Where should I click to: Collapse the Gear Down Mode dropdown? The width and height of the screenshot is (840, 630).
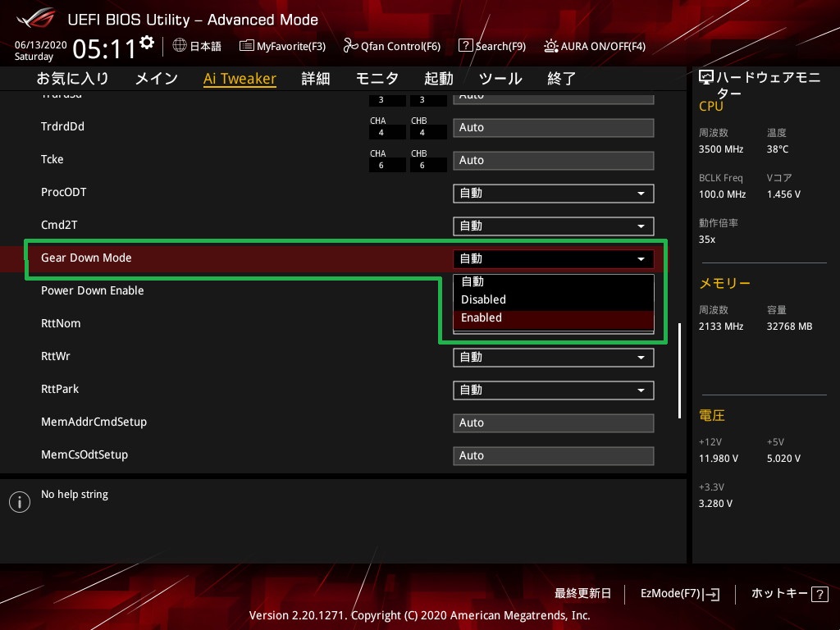[x=554, y=258]
